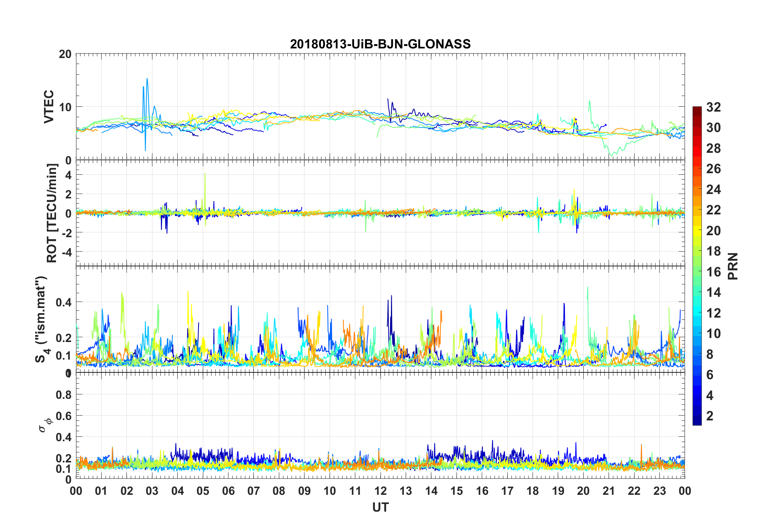Select colorbar tick label 14
Viewport: 761px width, 532px height.
click(713, 292)
